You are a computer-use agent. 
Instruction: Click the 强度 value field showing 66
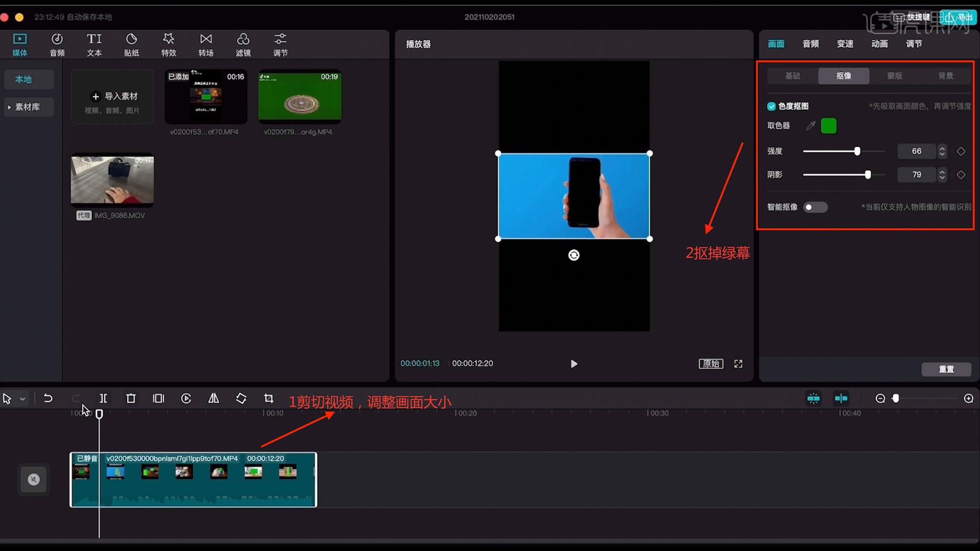[917, 151]
